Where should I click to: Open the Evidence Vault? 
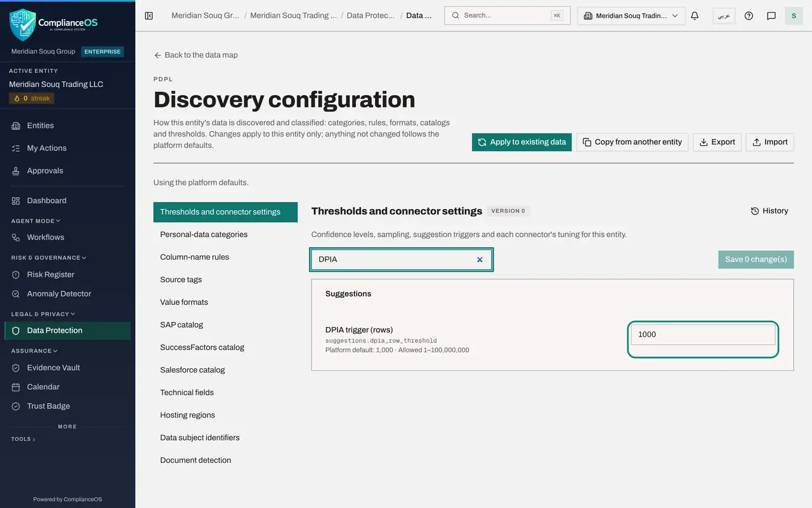pyautogui.click(x=67, y=368)
